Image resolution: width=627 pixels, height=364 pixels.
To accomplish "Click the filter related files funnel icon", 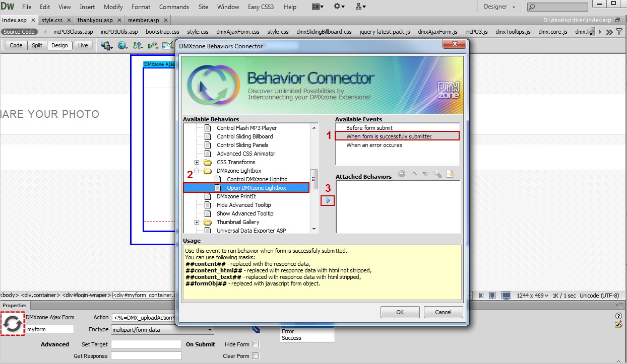I will tap(619, 32).
